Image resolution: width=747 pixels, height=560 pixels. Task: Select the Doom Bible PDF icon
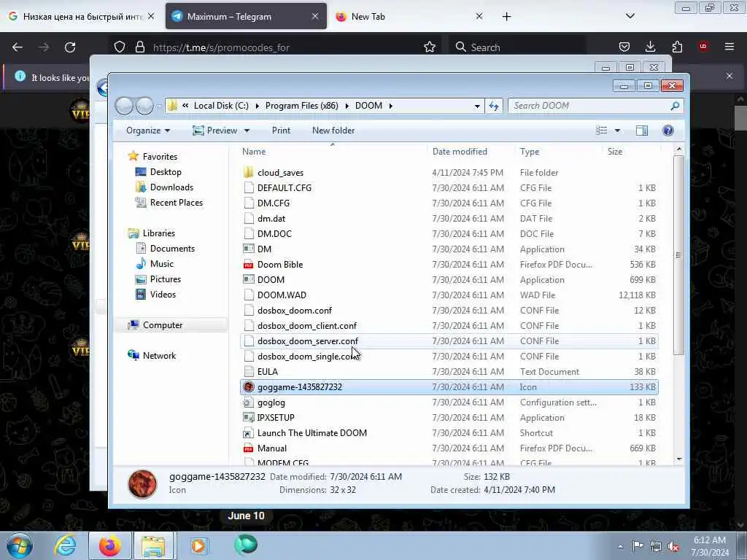[x=248, y=264]
